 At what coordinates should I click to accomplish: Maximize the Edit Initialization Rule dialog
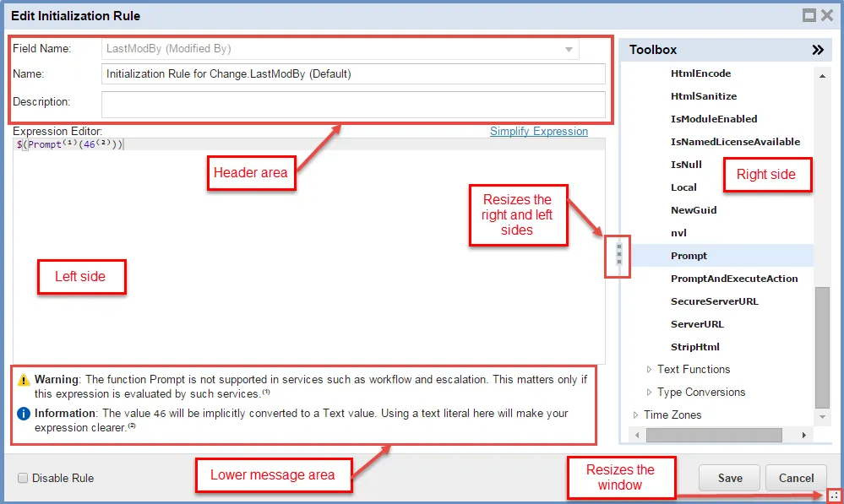[809, 15]
